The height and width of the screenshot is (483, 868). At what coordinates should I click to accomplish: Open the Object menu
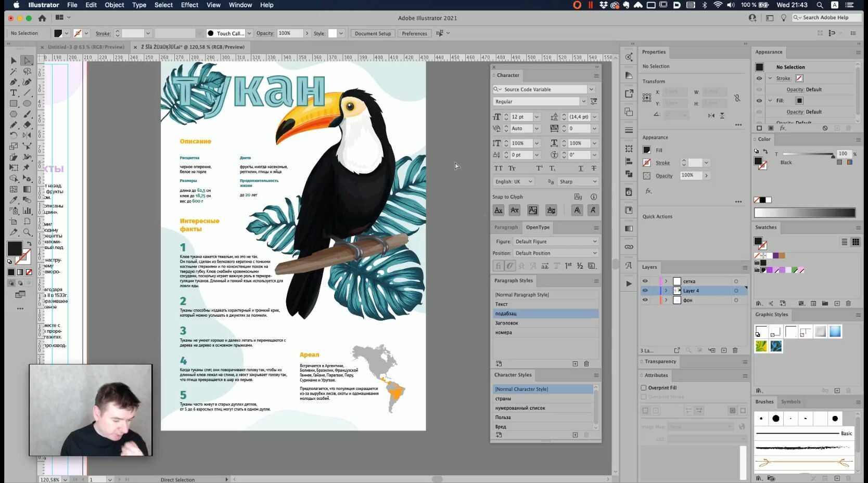pyautogui.click(x=114, y=5)
